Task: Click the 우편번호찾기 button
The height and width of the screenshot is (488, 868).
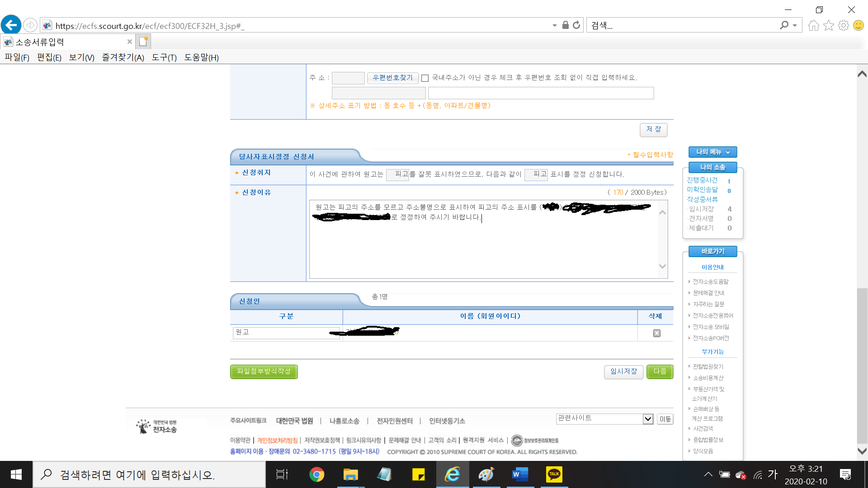Action: click(x=392, y=78)
